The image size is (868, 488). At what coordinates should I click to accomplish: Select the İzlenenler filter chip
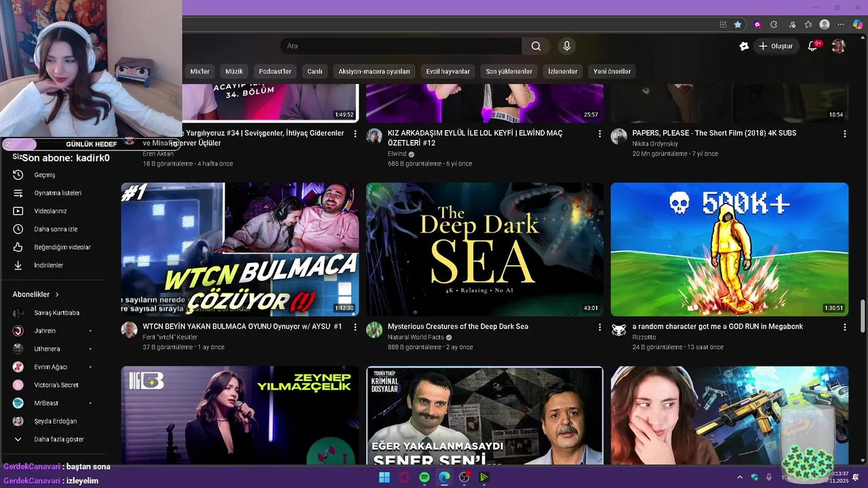click(x=563, y=71)
